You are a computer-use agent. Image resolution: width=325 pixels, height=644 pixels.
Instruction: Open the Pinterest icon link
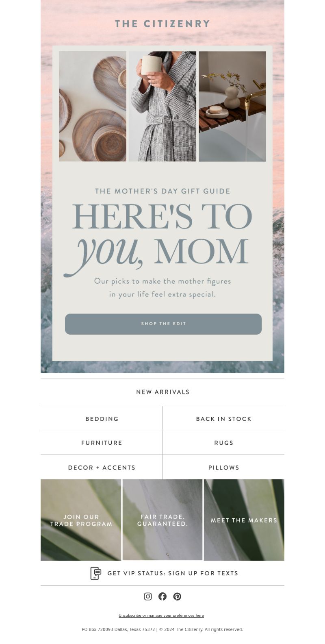(x=177, y=596)
